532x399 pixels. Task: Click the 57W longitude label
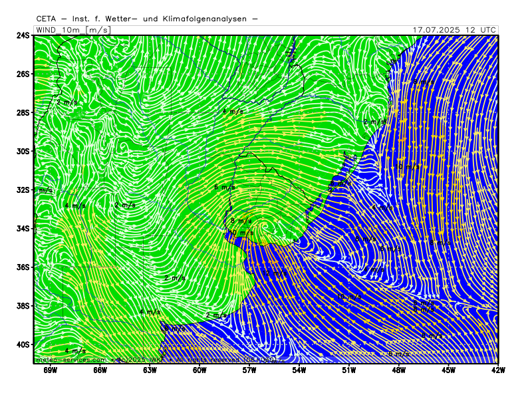click(249, 370)
